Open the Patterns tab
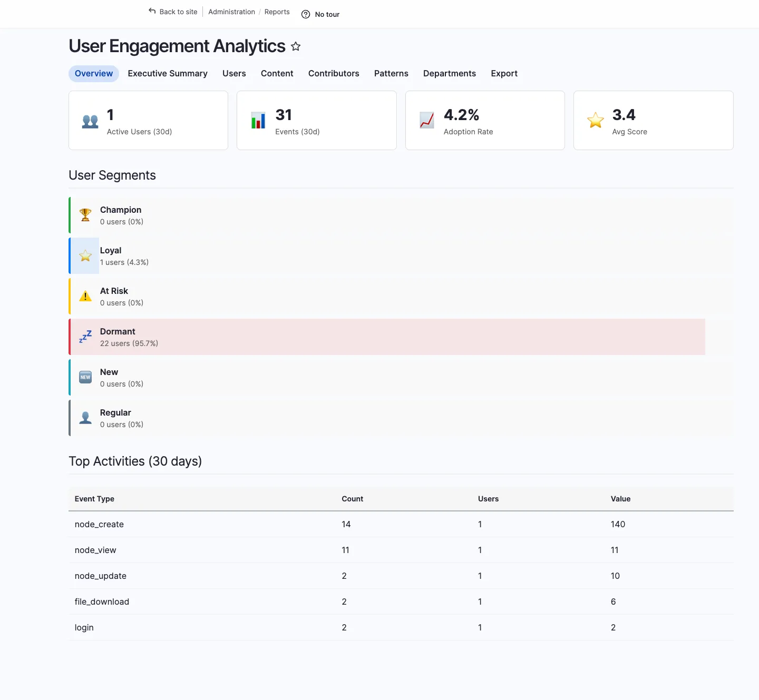This screenshot has height=700, width=759. (391, 74)
